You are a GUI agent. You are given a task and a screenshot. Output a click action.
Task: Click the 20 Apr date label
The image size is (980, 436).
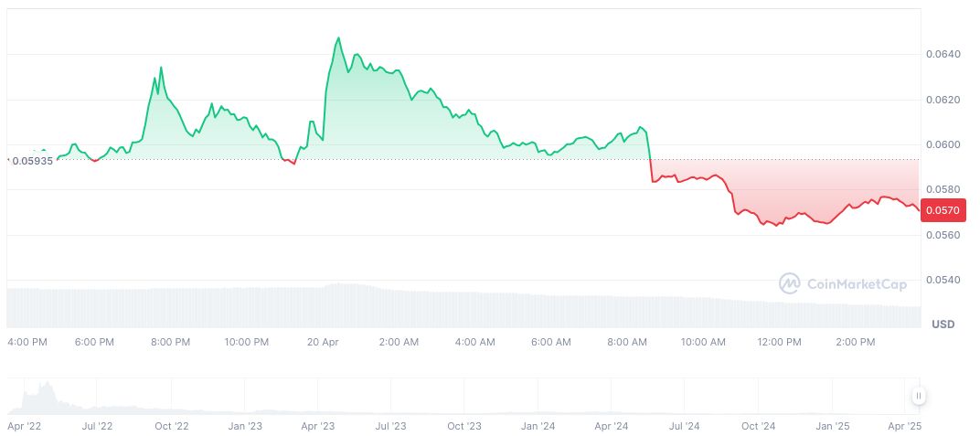click(323, 342)
